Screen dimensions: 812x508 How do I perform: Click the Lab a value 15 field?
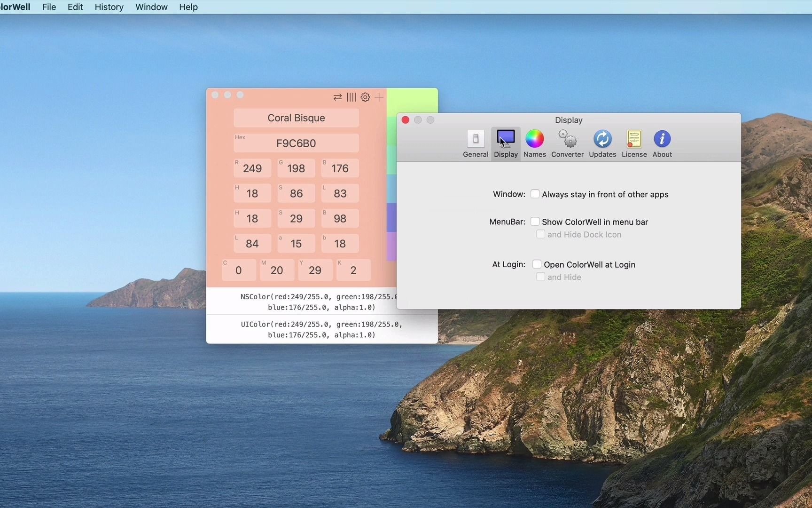point(296,243)
